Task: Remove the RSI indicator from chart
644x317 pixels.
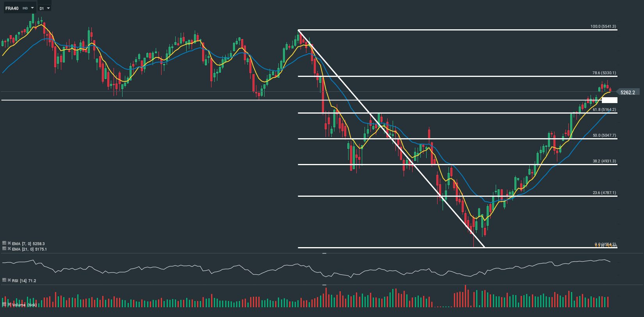Action: [x=9, y=280]
